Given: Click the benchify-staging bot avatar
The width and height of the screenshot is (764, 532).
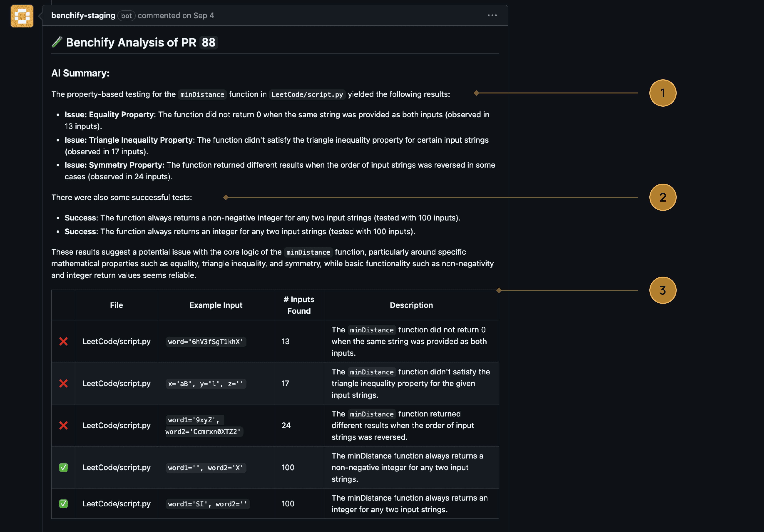Looking at the screenshot, I should click(x=22, y=16).
